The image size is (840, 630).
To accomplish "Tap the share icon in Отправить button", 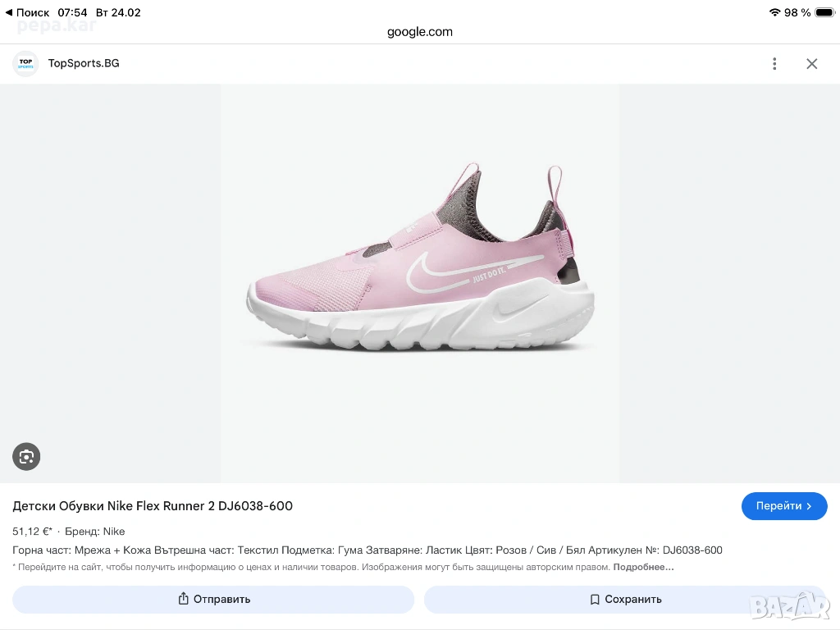I will coord(184,600).
